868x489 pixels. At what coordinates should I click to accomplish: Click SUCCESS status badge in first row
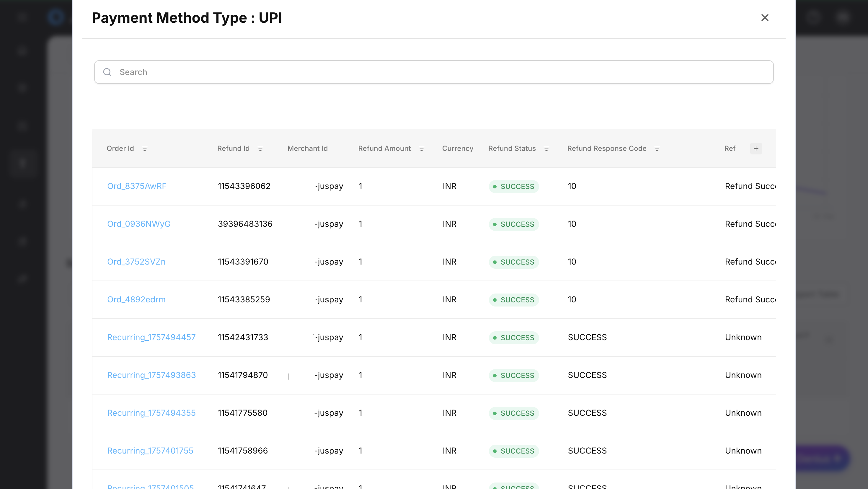(513, 186)
